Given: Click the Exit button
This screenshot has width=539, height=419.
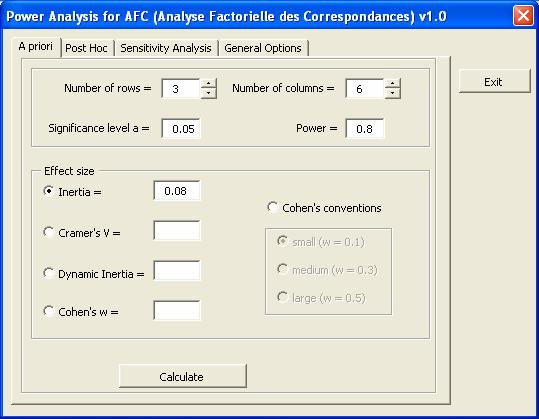Looking at the screenshot, I should [494, 81].
